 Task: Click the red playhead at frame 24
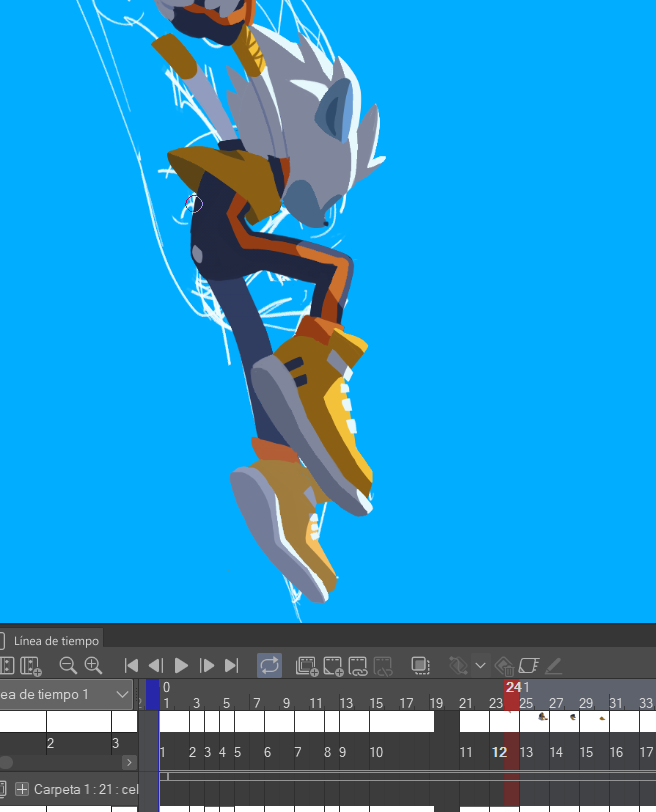pyautogui.click(x=512, y=694)
